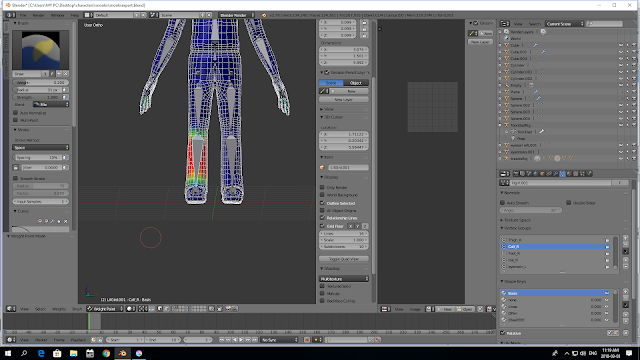This screenshot has height=360, width=640.
Task: Click the viewport shading sphere icon
Action: click(x=131, y=309)
